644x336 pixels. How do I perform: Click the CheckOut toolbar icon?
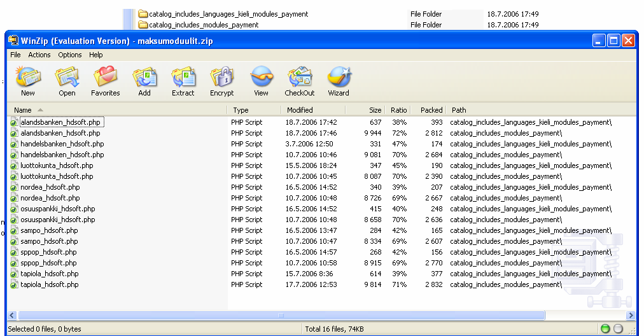coord(300,77)
